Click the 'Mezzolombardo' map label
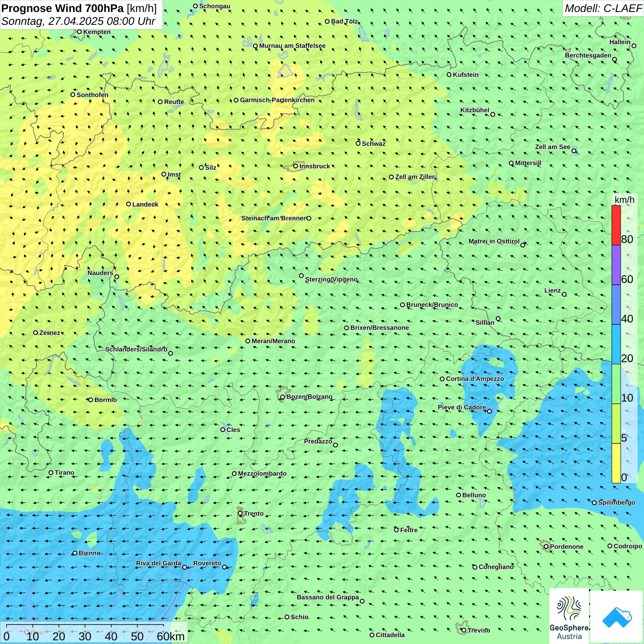The height and width of the screenshot is (644, 644). 262,473
